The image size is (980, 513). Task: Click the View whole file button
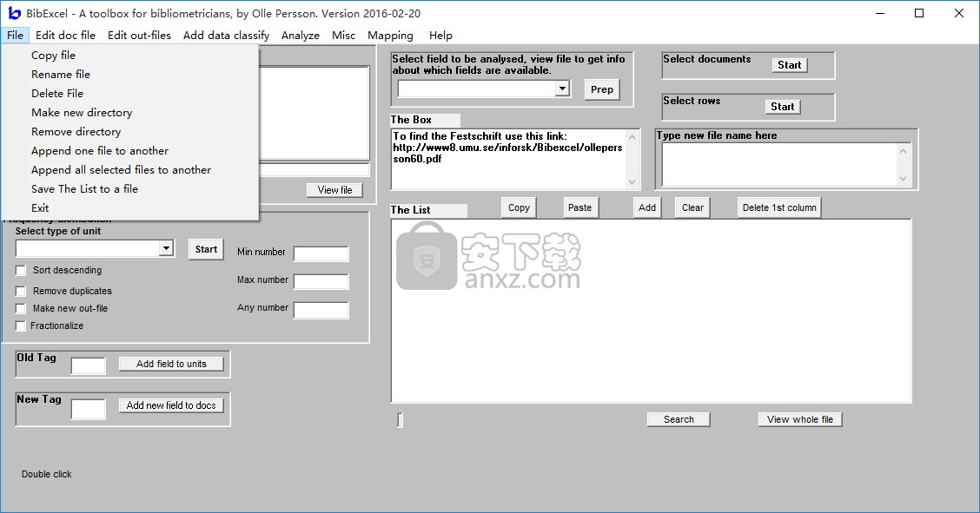coord(800,419)
